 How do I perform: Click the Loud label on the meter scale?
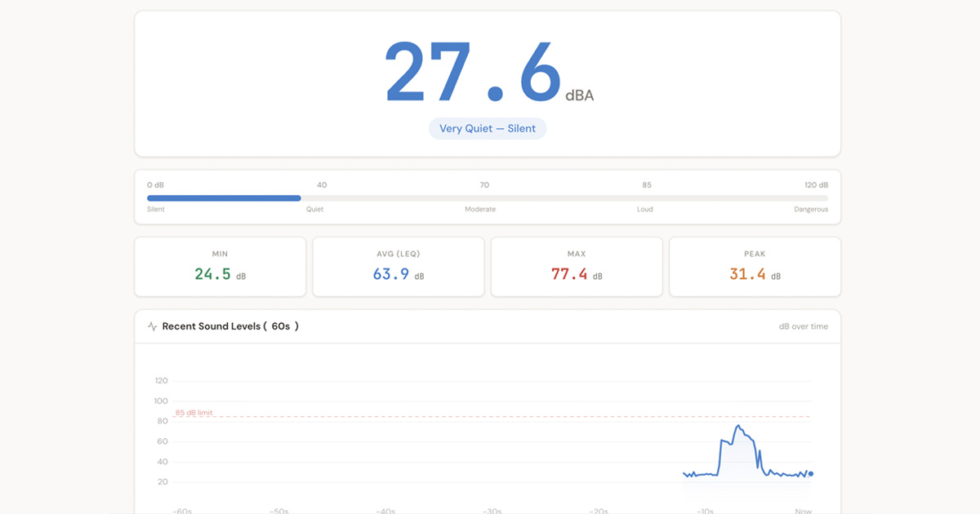(x=644, y=209)
